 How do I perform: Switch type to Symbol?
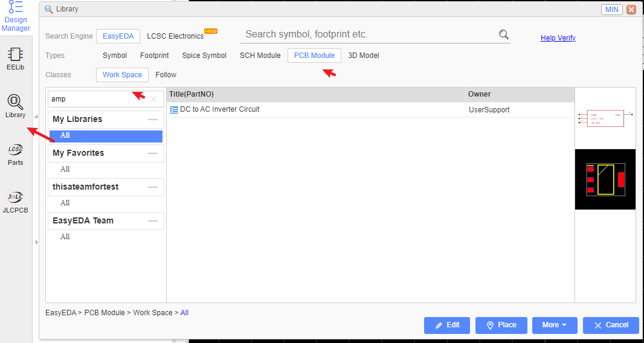115,56
